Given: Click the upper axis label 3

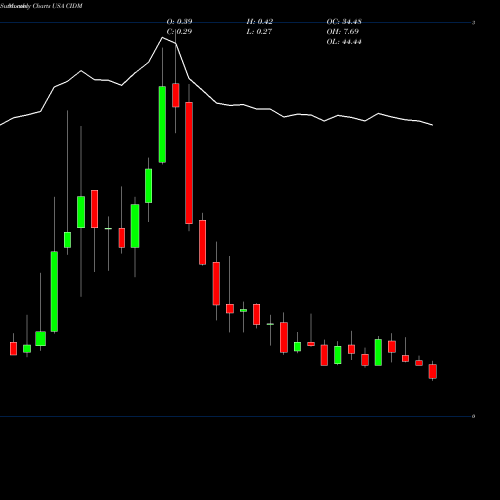Looking at the screenshot, I should coord(473,23).
